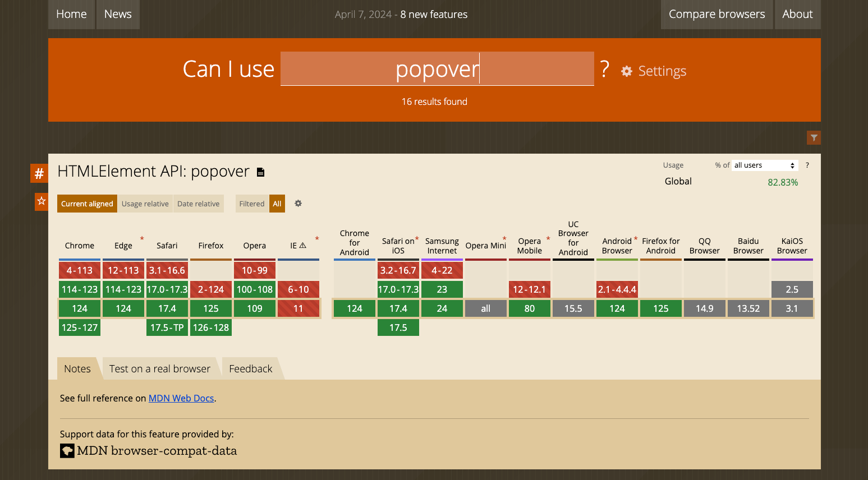The width and height of the screenshot is (868, 480).
Task: Open the Compare browsers page
Action: [x=717, y=14]
